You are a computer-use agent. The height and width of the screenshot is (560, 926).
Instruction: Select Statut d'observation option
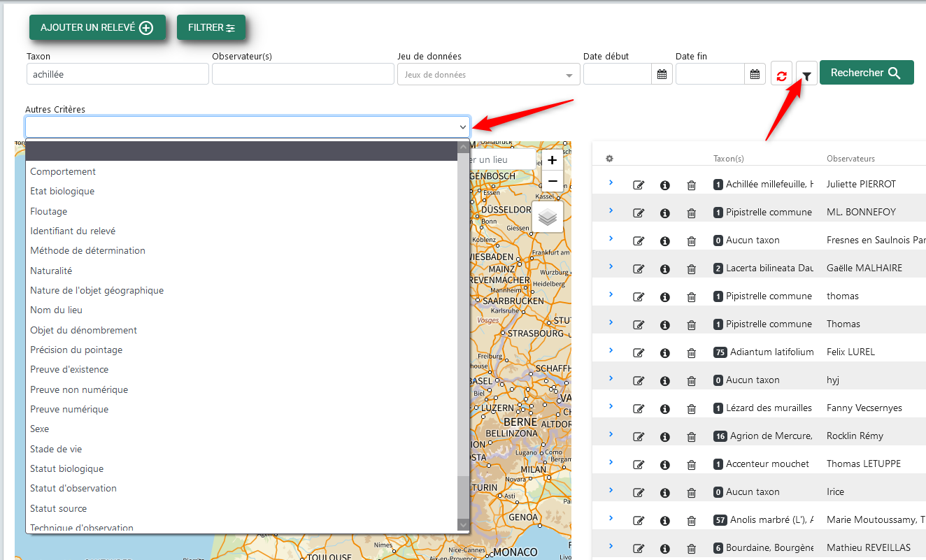click(242, 488)
